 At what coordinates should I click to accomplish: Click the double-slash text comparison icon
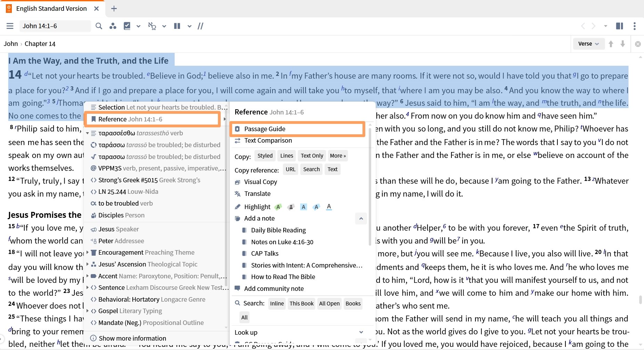(x=201, y=26)
